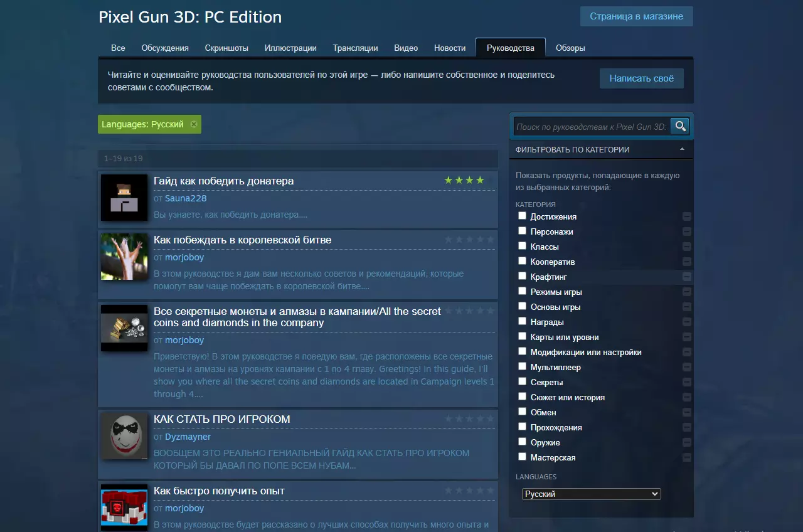Click the minus icon beside Достижения

[x=687, y=216]
